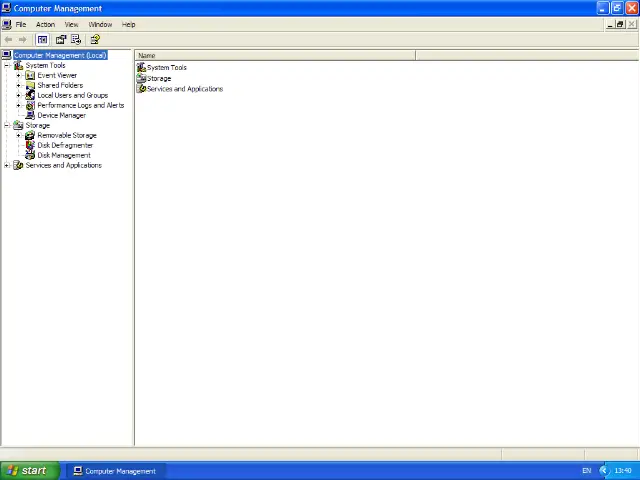
Task: Click Services and Applications icon in right pane
Action: [x=141, y=89]
